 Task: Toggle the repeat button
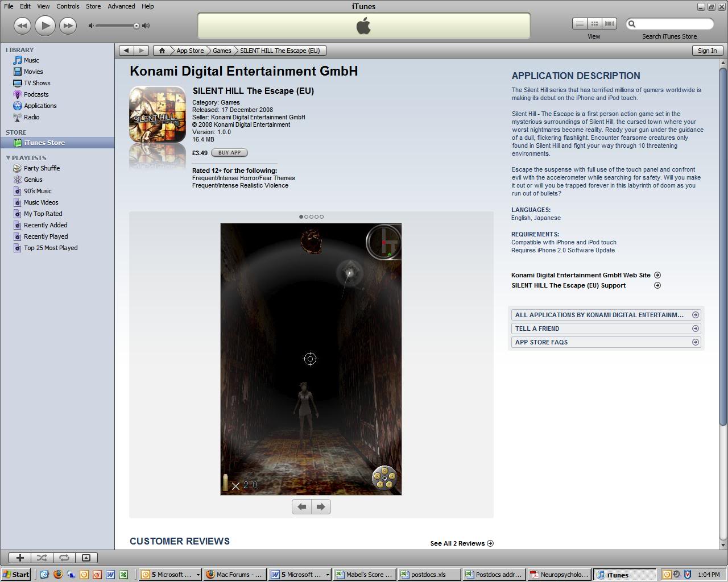(64, 558)
